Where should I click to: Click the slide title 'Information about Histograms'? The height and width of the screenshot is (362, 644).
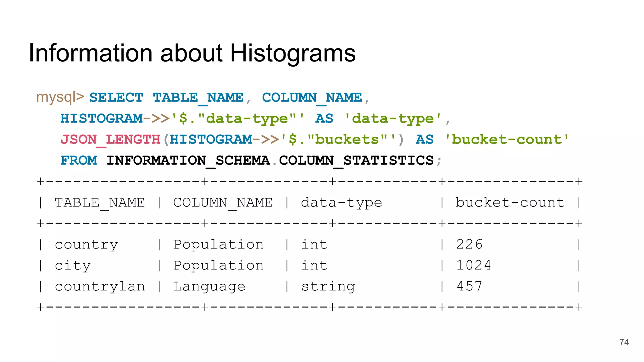(192, 53)
